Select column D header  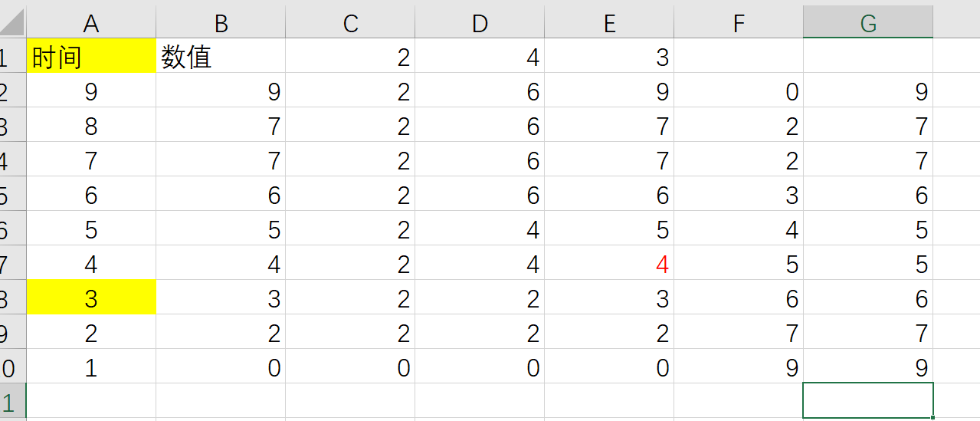(x=480, y=24)
